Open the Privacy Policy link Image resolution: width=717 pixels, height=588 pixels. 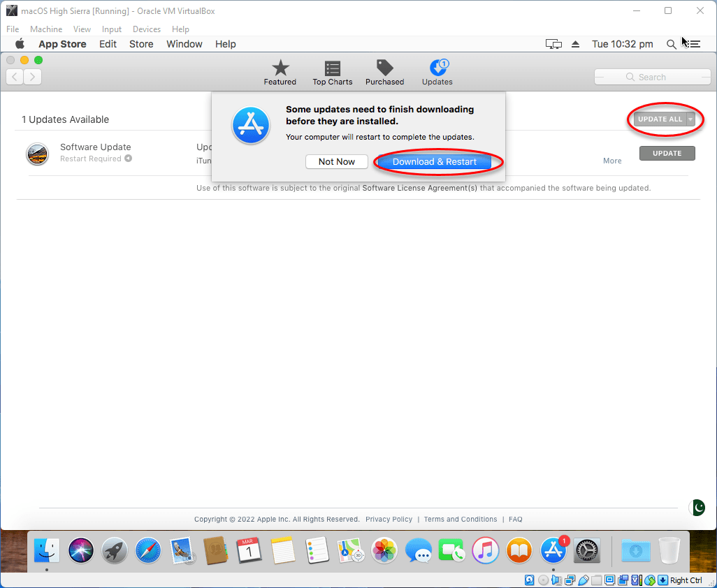(x=389, y=520)
